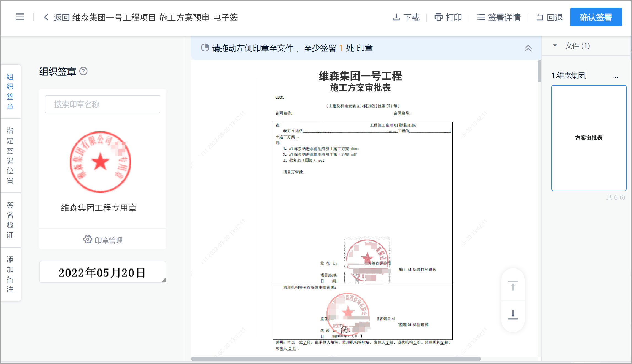Collapse the signing hint banner
The width and height of the screenshot is (632, 364).
point(528,48)
